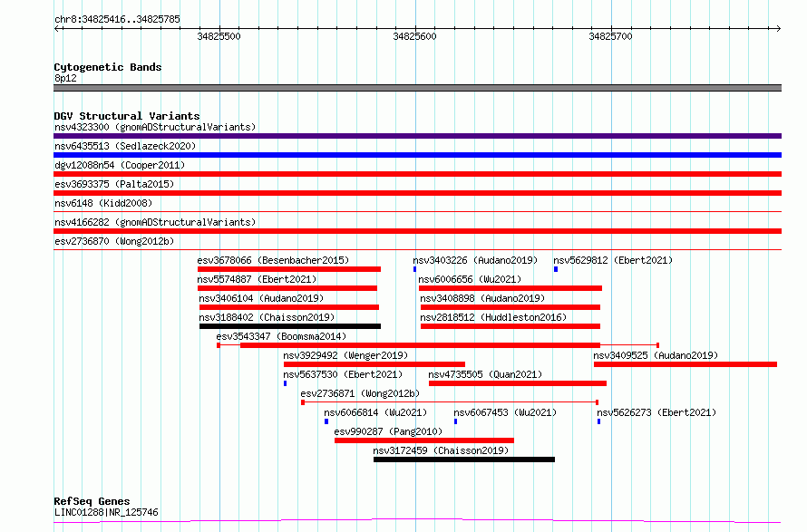
Task: Open variant esv2736871 (Wong2012b)
Action: (360, 393)
